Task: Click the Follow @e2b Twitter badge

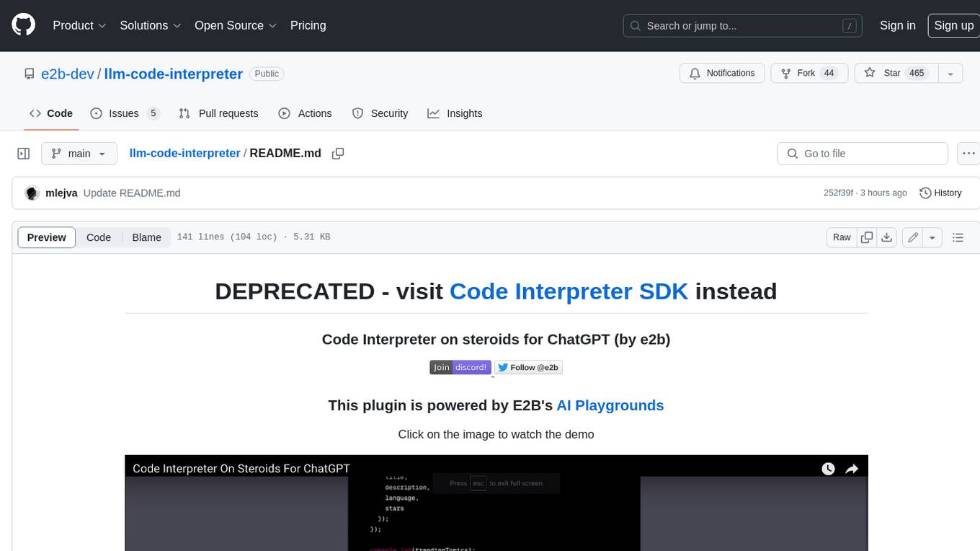Action: (x=528, y=367)
